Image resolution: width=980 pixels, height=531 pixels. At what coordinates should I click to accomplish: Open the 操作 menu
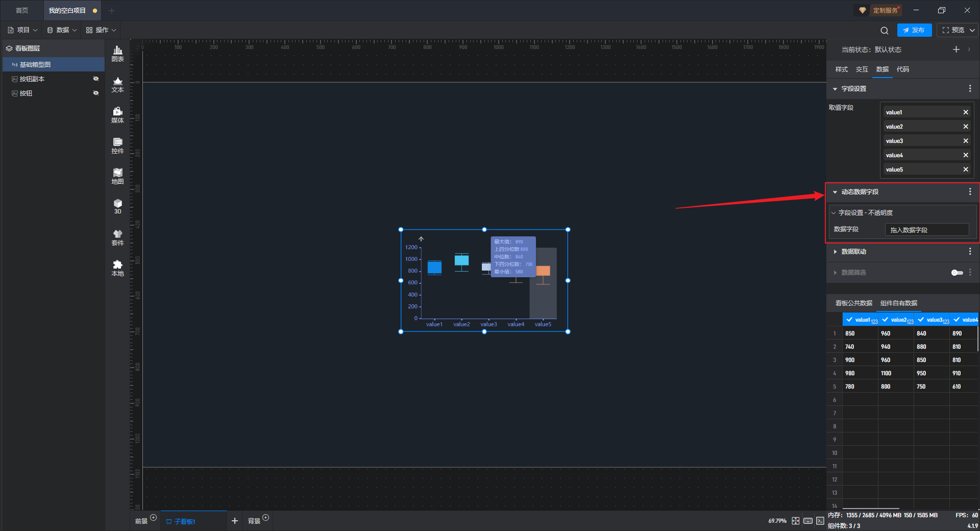pos(101,30)
